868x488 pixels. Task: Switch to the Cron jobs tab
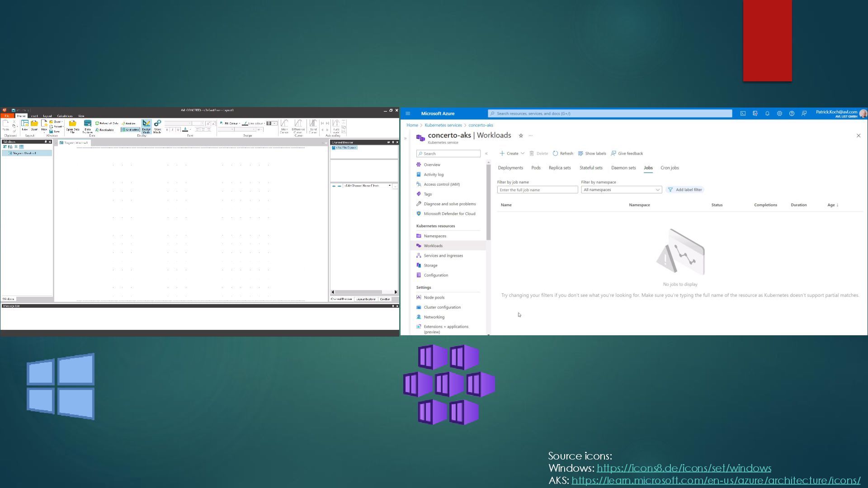[670, 168]
